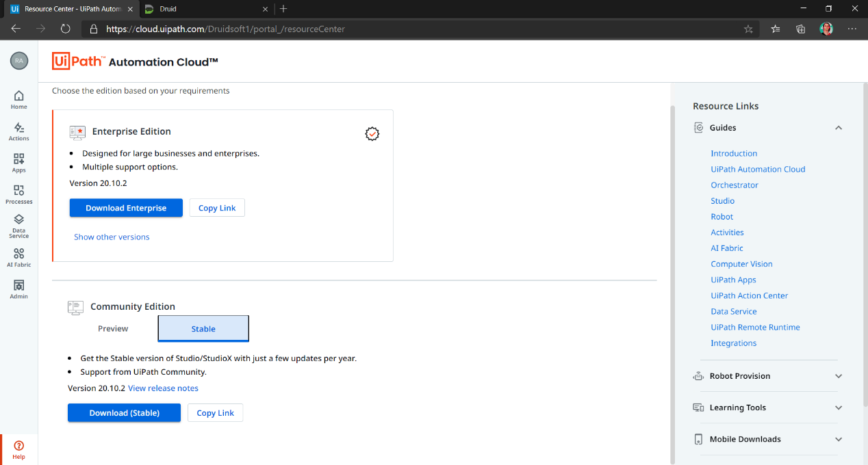
Task: Click the Enterprise Edition card heading
Action: [x=131, y=132]
